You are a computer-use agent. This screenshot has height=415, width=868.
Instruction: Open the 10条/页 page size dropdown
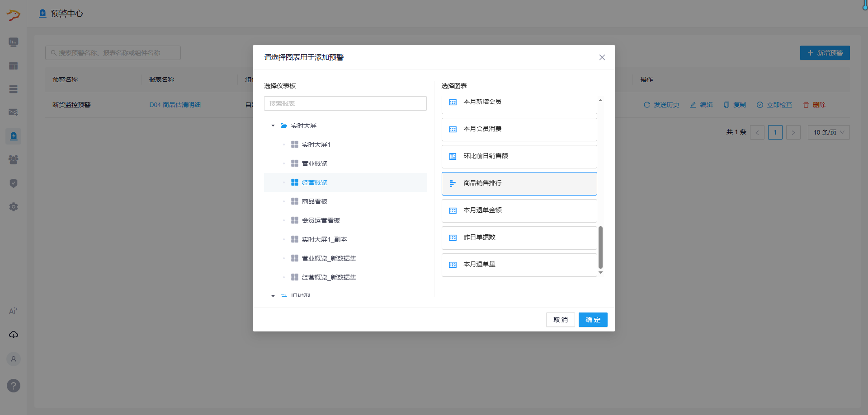[828, 132]
